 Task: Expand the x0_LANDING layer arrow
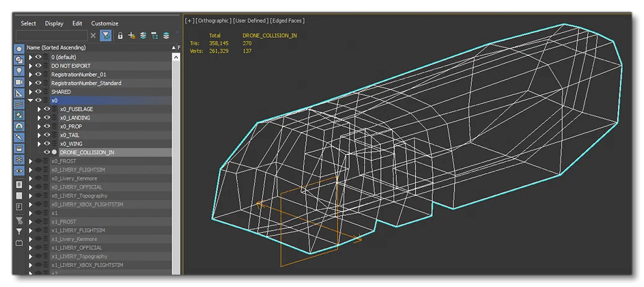pyautogui.click(x=40, y=118)
